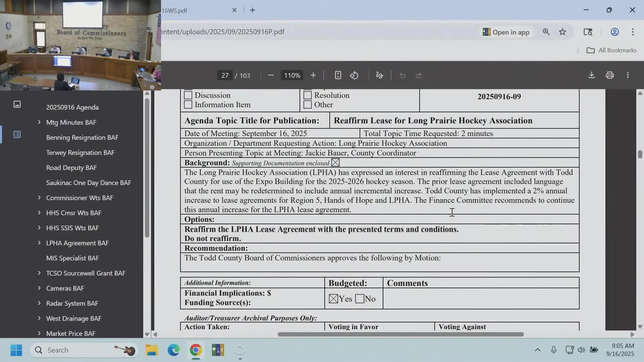Check the Resolution checkbox on the form

pyautogui.click(x=307, y=95)
